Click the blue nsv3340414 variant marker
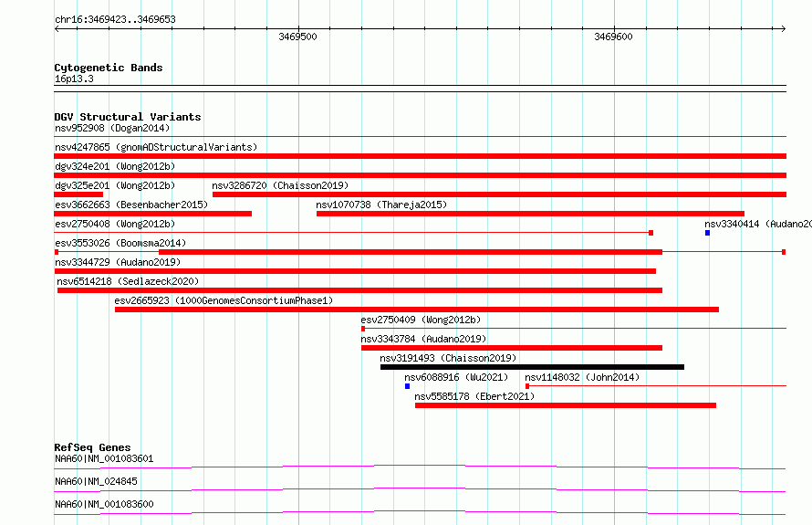812x525 pixels. click(x=707, y=233)
